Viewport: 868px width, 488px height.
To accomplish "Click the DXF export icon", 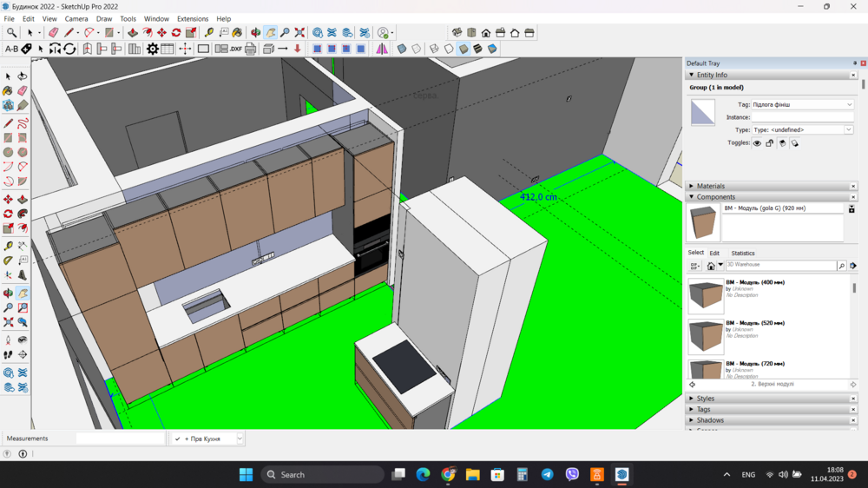I will [235, 49].
